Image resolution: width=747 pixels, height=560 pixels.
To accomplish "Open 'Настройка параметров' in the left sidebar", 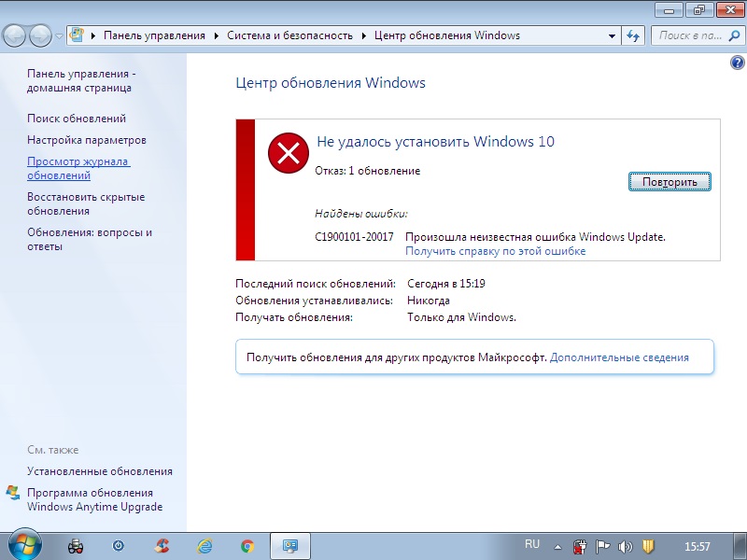I will (x=87, y=140).
